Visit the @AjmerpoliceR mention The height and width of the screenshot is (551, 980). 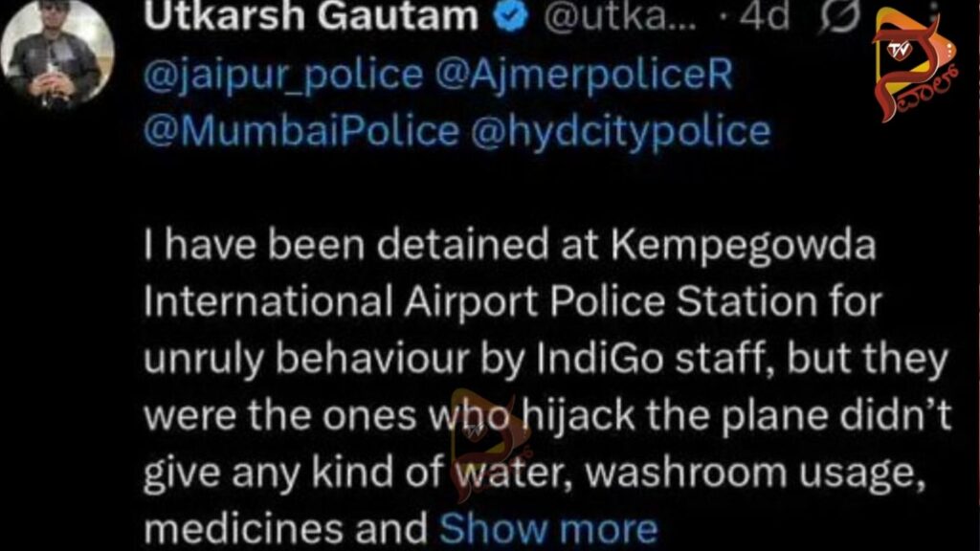pos(584,75)
